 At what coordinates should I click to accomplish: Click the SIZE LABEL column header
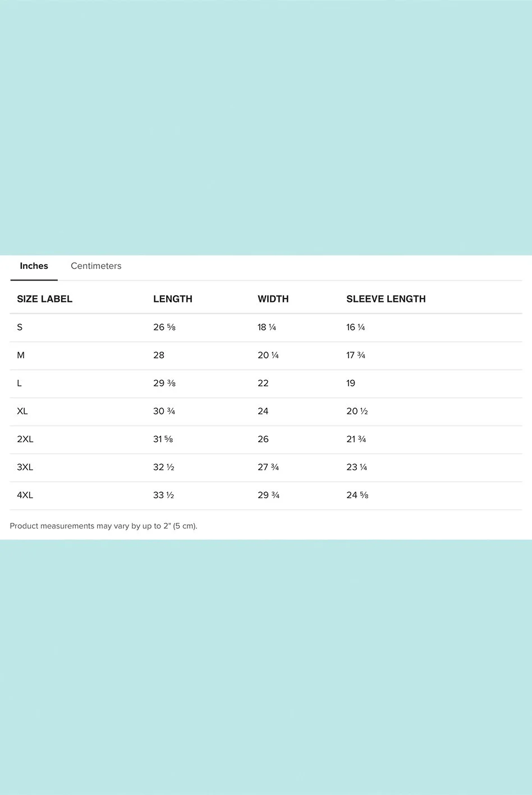(x=45, y=299)
